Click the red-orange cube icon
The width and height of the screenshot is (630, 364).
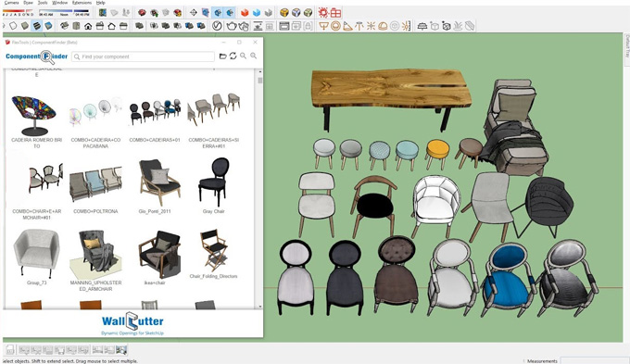245,13
